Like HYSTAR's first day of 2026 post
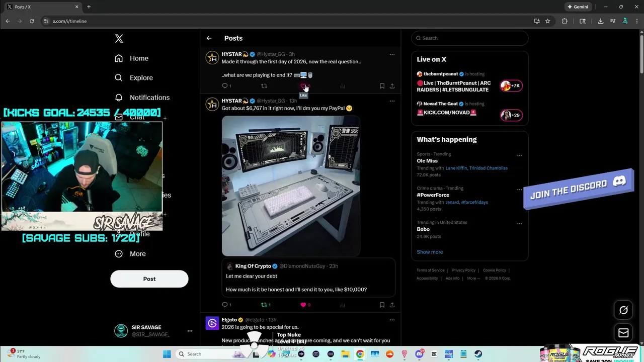This screenshot has width=644, height=362. [x=303, y=86]
